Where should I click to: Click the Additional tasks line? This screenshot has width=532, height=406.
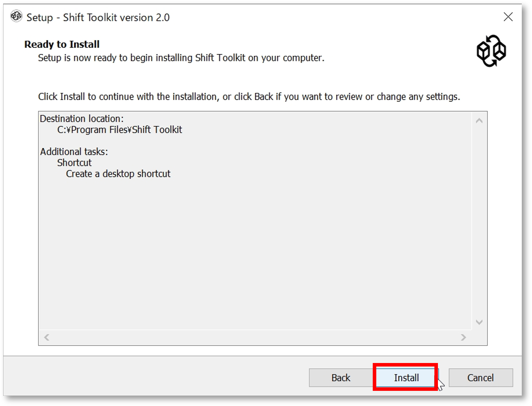(x=74, y=152)
